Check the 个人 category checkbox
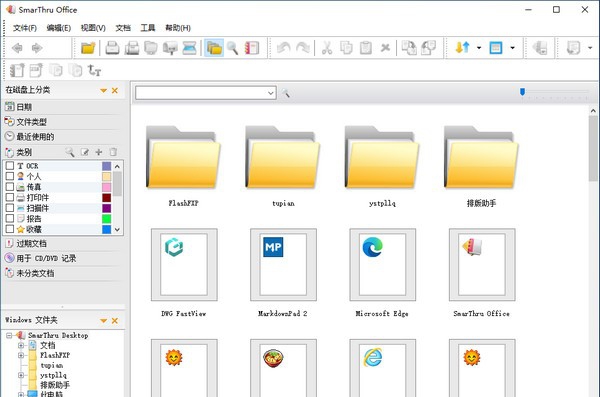Image resolution: width=600 pixels, height=397 pixels. (x=10, y=176)
